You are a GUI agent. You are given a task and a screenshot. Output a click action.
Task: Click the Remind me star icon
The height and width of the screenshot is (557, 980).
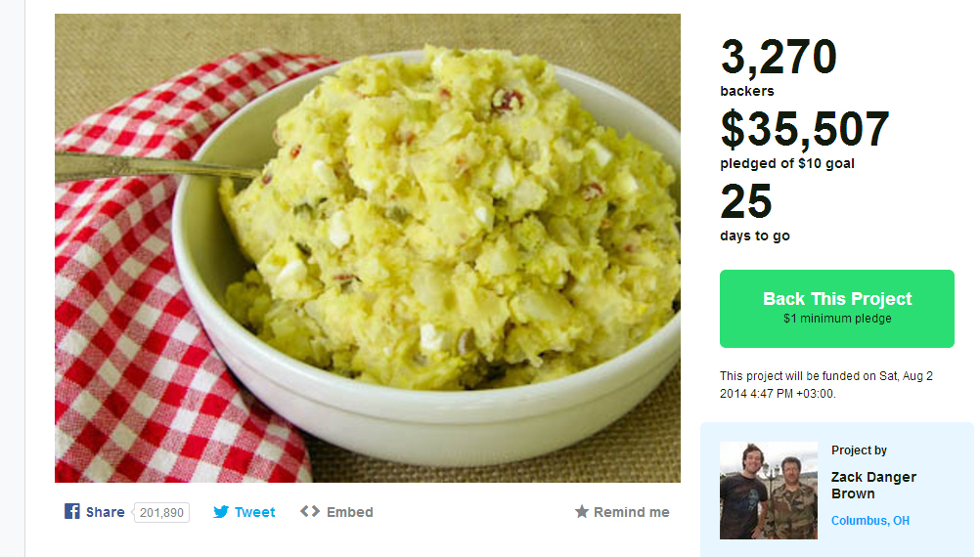tap(582, 512)
